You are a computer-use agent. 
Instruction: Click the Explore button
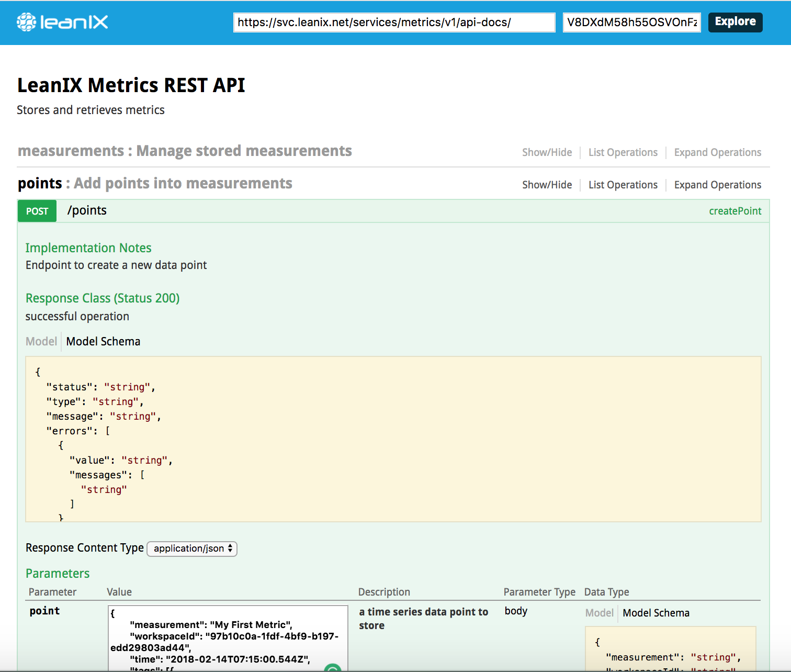point(735,22)
